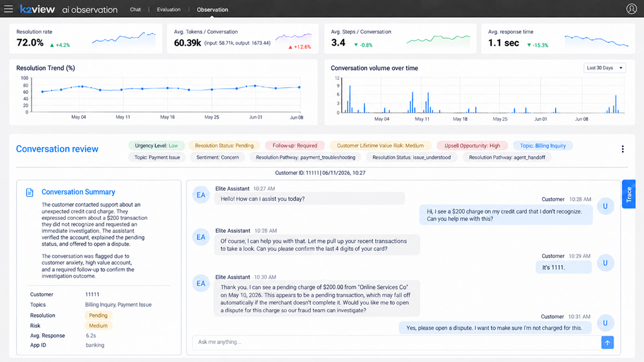Click the Customer ID 11111 header line
644x362 pixels.
point(320,173)
